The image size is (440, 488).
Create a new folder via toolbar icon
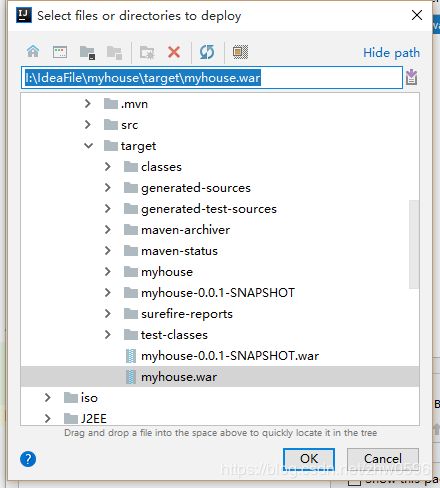tap(147, 52)
